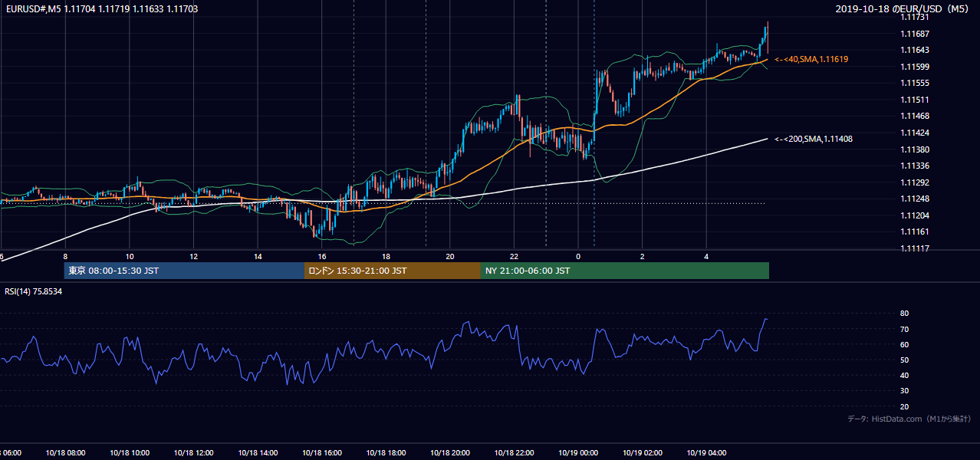The image size is (980, 460).
Task: Click price axis value 1.11468
Action: pos(914,116)
